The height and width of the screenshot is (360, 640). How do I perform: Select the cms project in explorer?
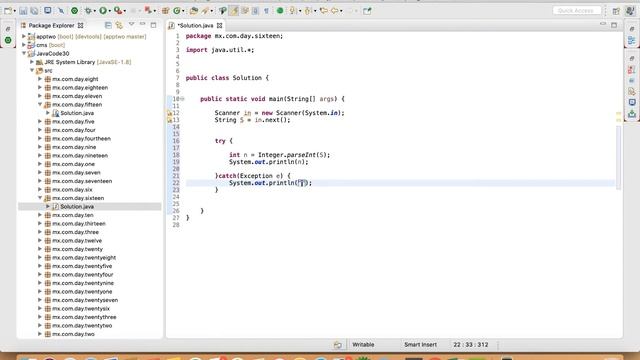(x=42, y=45)
